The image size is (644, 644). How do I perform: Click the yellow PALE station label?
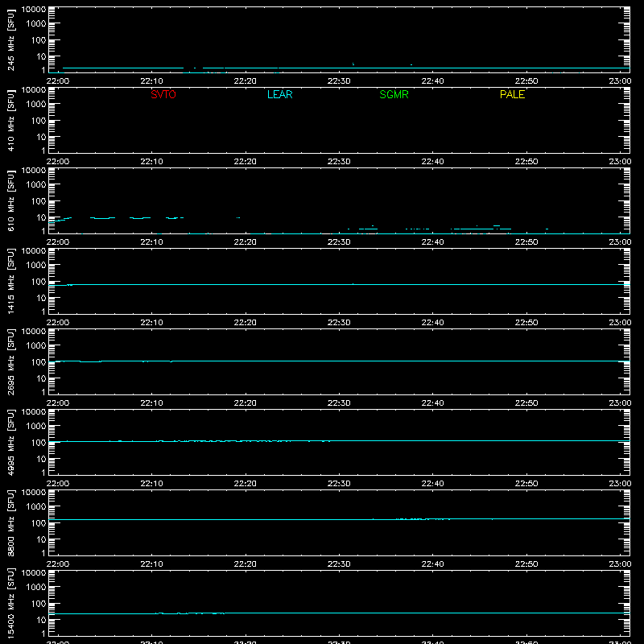click(512, 94)
